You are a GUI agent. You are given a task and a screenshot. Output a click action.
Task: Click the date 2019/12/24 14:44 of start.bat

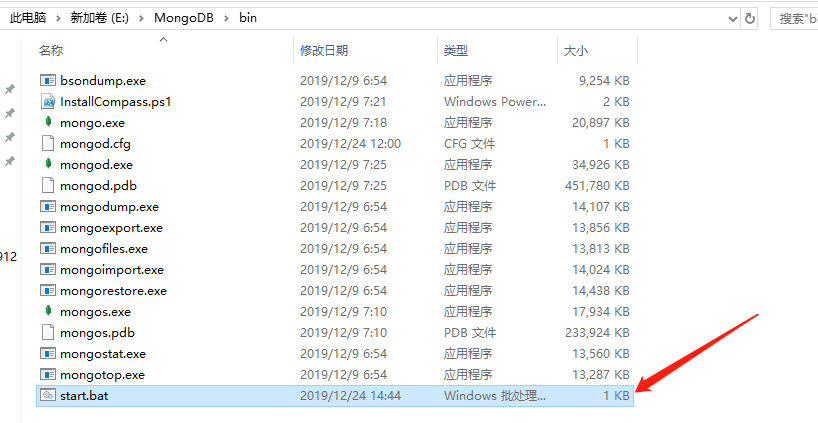click(351, 396)
